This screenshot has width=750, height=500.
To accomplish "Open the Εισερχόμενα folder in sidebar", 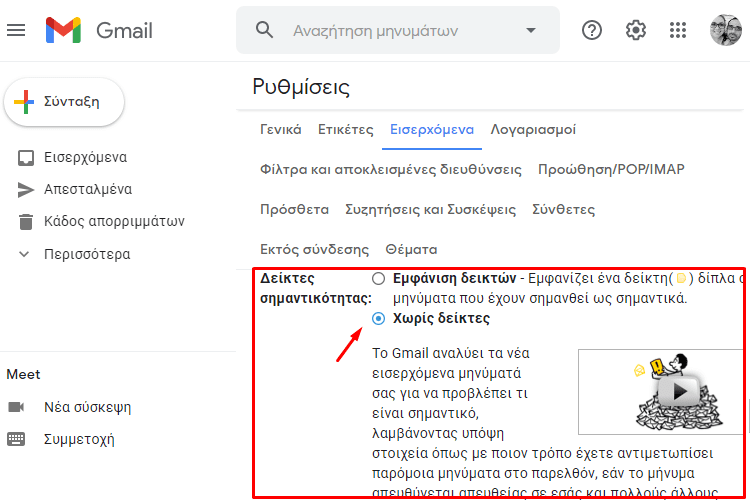I will 85,157.
